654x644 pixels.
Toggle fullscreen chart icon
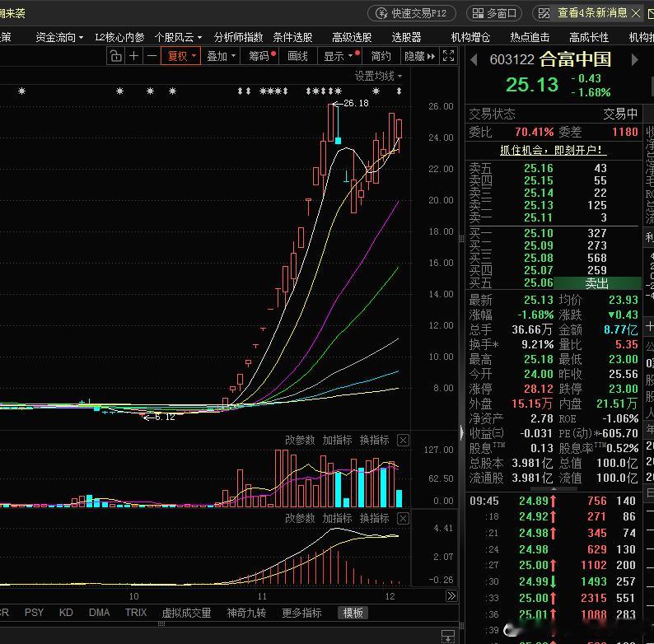pos(448,56)
